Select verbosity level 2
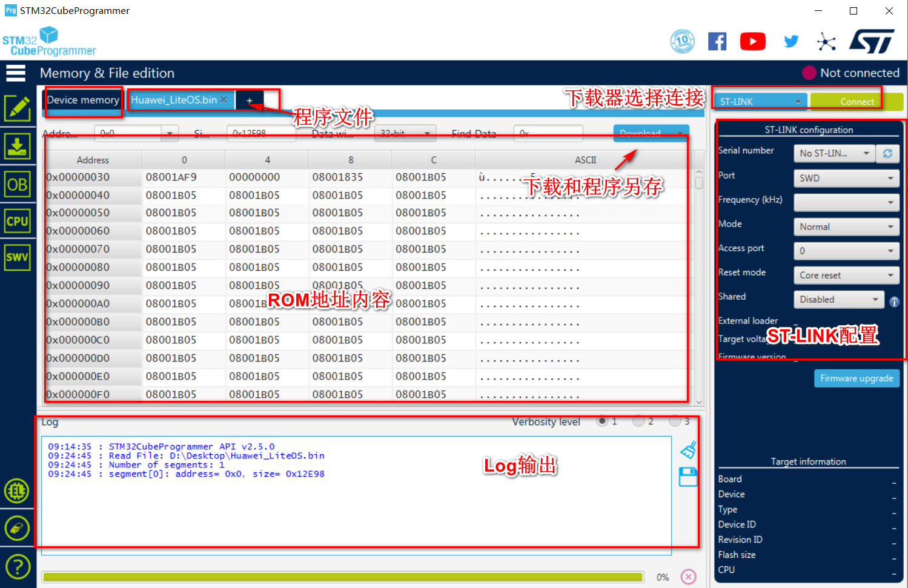This screenshot has width=908, height=588. coord(638,421)
